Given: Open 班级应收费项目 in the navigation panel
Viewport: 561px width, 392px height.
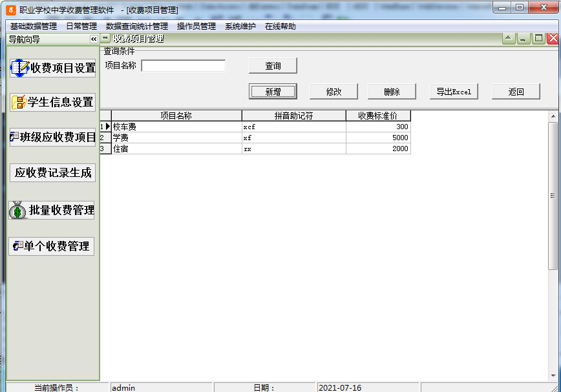Looking at the screenshot, I should [51, 137].
